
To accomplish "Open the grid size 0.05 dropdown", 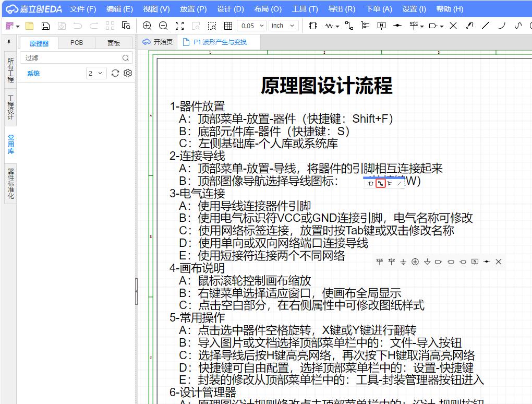I will click(252, 26).
